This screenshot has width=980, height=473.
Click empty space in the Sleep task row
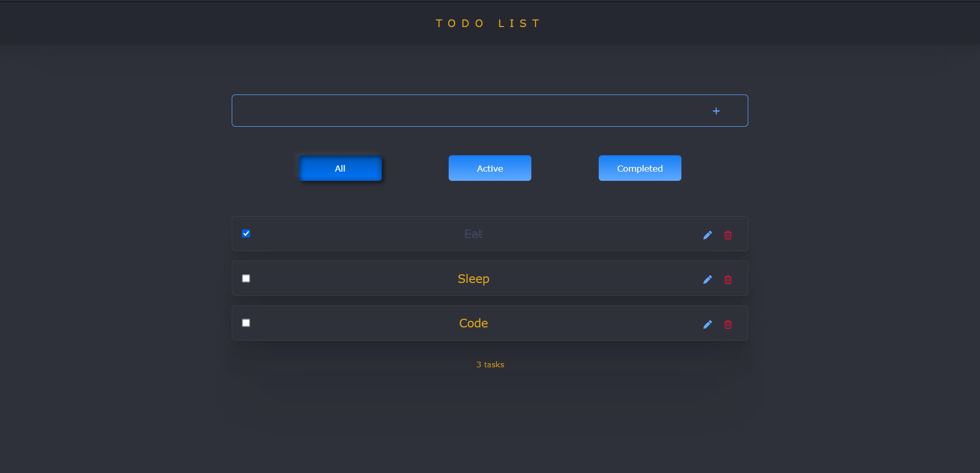[x=587, y=279]
